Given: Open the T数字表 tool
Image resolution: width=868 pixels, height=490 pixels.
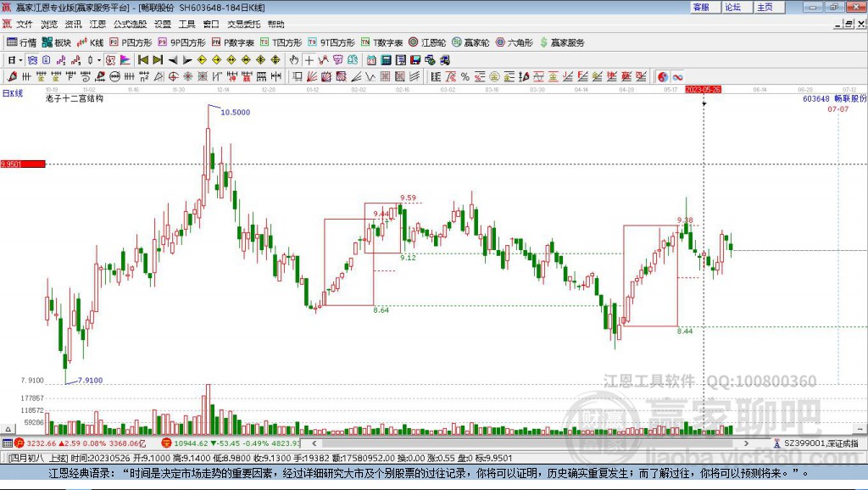Looking at the screenshot, I should pos(382,42).
